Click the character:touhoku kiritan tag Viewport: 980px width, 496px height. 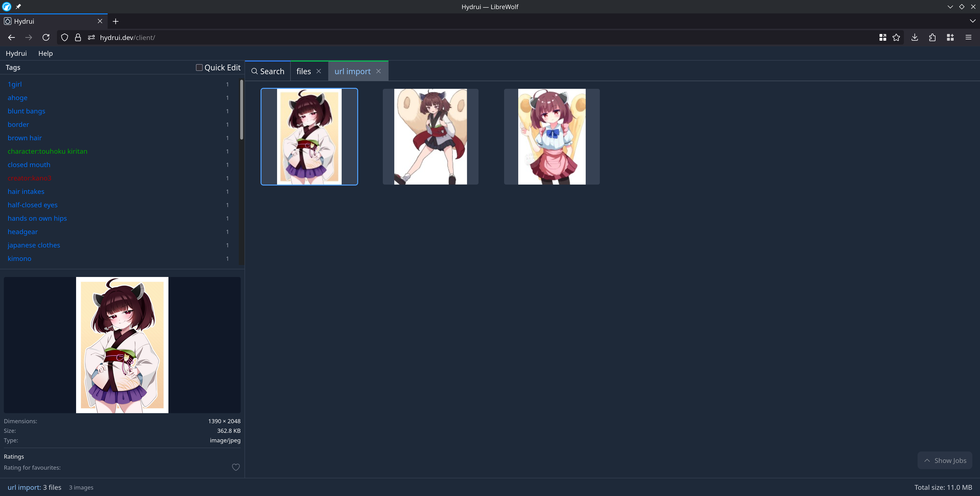tap(48, 151)
